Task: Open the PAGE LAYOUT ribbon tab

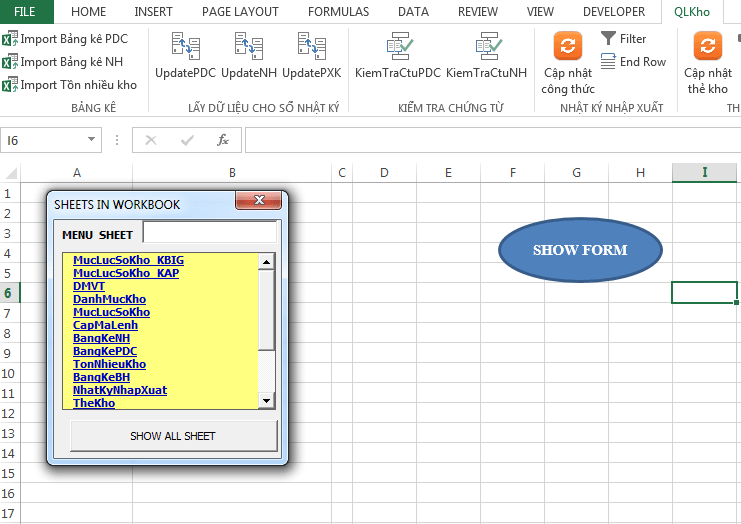Action: (240, 12)
